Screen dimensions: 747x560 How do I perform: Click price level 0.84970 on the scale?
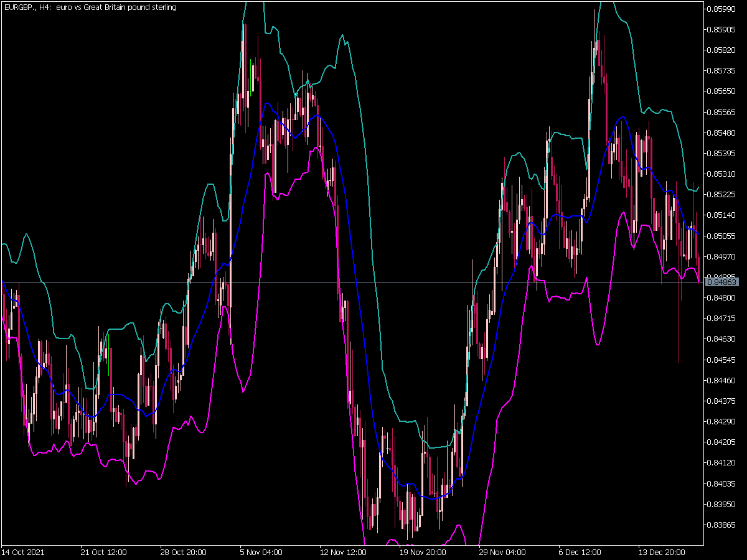[722, 256]
